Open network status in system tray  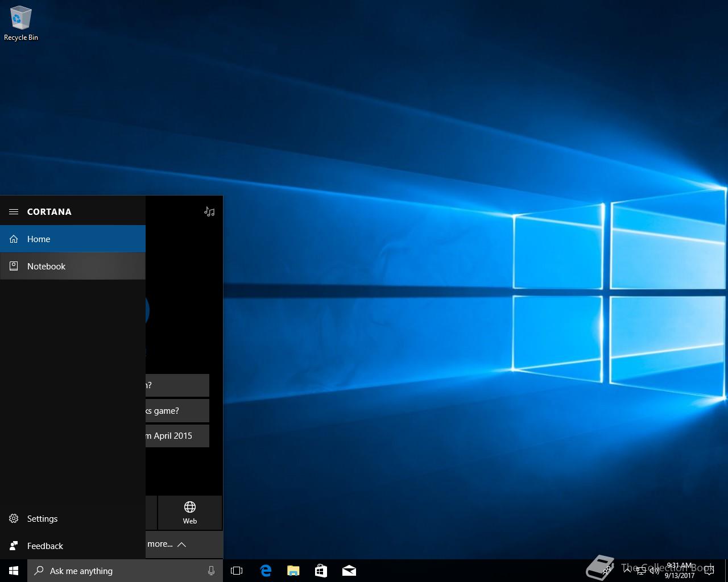point(641,571)
